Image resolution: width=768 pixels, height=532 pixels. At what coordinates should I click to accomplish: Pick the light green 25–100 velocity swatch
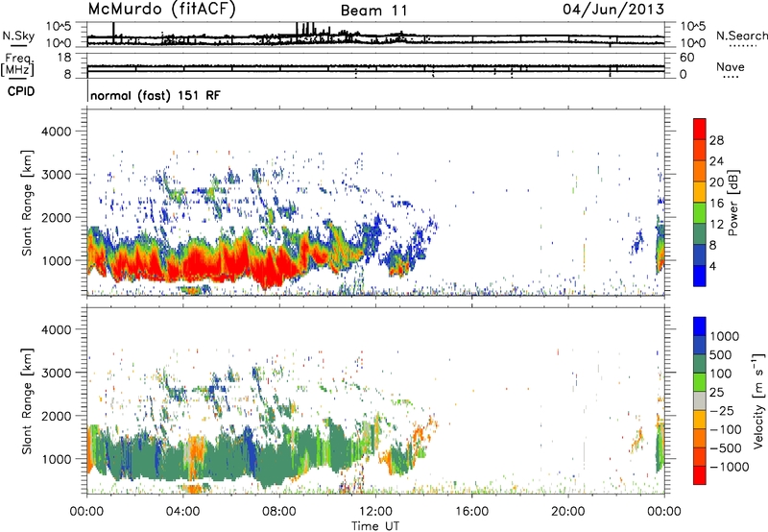pos(700,382)
